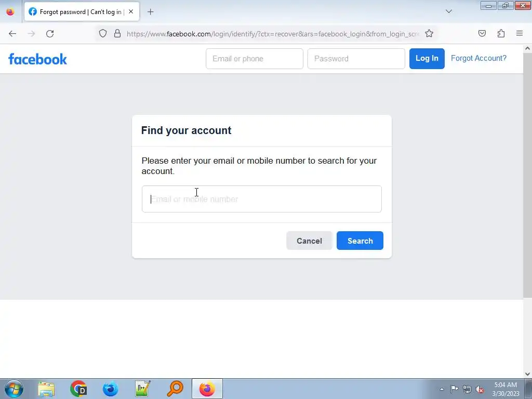Close the Forgot password tab
Viewport: 532px width, 399px height.
click(131, 12)
